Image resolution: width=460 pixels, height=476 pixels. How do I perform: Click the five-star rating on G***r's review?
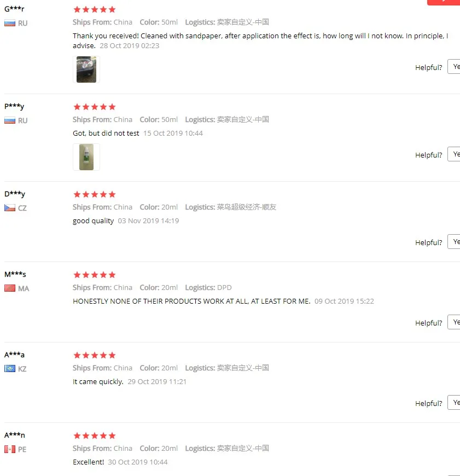[x=95, y=9]
